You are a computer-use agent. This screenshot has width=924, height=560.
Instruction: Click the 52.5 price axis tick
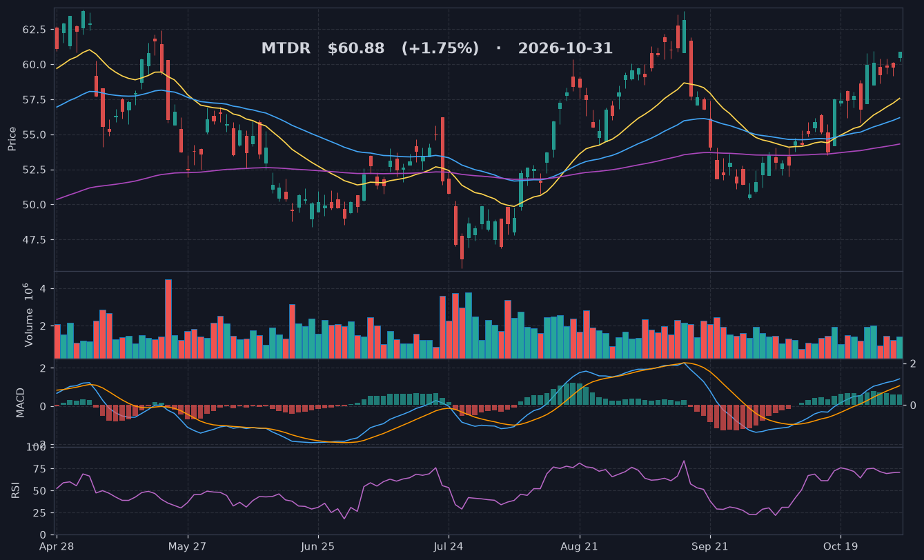tap(35, 170)
